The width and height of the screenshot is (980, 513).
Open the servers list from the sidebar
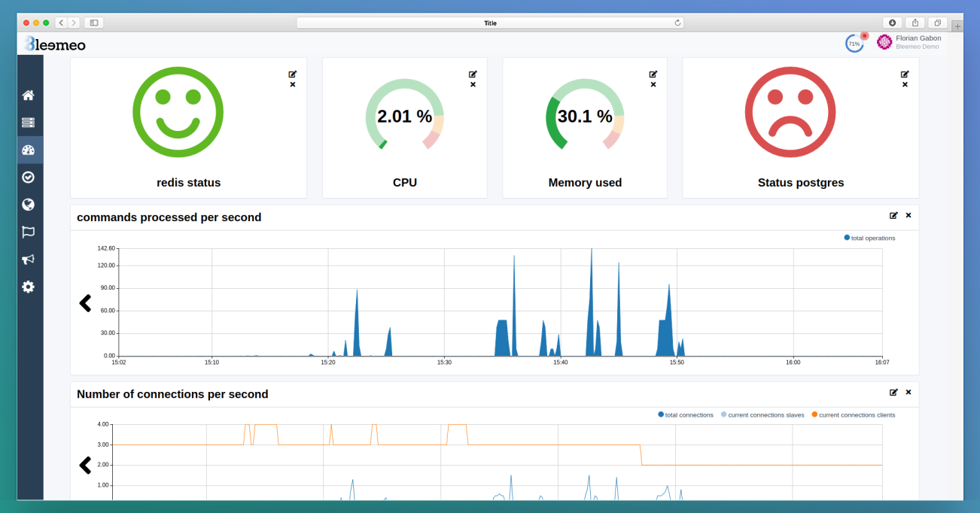[29, 122]
